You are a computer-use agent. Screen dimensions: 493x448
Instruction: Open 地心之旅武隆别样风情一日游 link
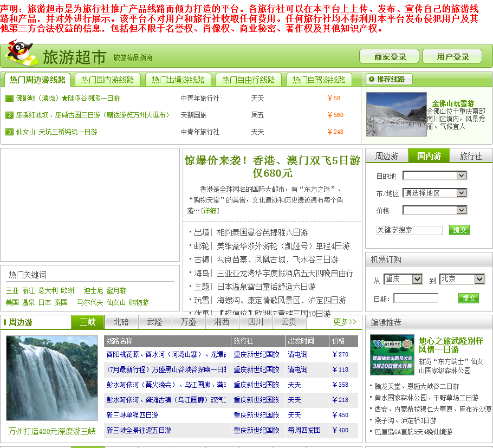[x=451, y=345]
